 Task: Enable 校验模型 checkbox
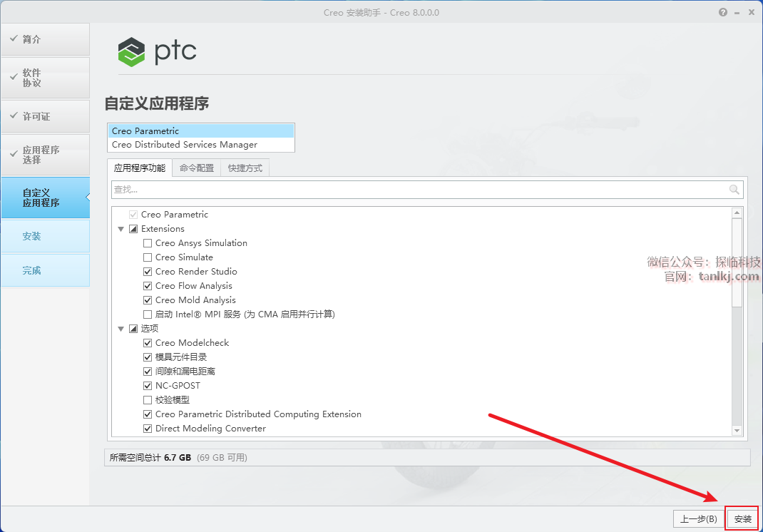click(148, 400)
